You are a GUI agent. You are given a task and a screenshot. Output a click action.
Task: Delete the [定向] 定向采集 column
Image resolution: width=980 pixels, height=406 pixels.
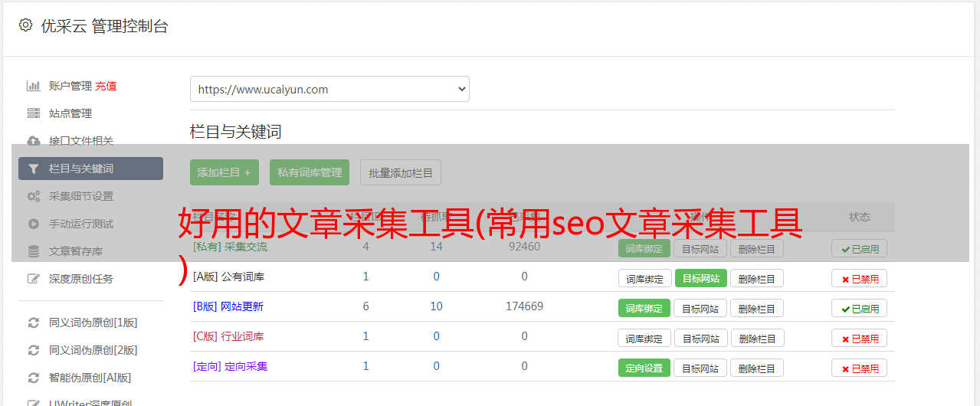(757, 368)
